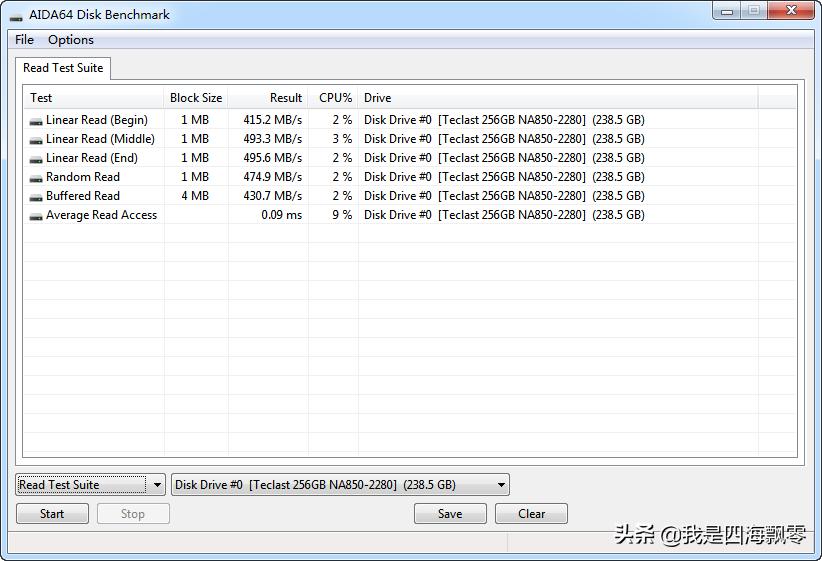This screenshot has height=561, width=822.
Task: Click the 0.09 ms result value
Action: tap(282, 215)
